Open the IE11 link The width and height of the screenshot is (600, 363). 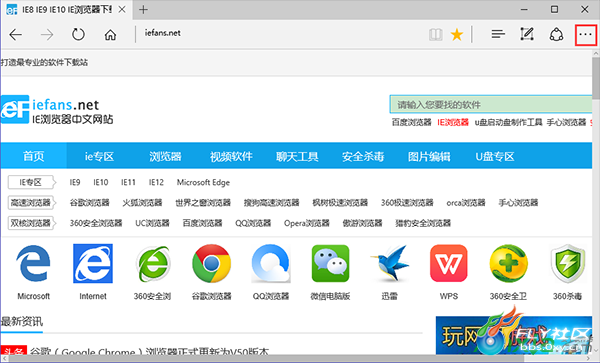pyautogui.click(x=128, y=182)
